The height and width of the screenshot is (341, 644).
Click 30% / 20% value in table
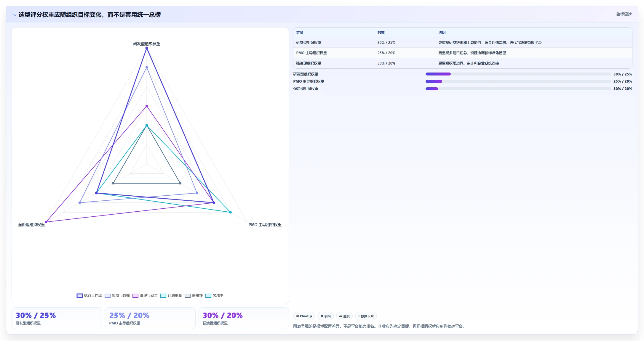tap(386, 63)
